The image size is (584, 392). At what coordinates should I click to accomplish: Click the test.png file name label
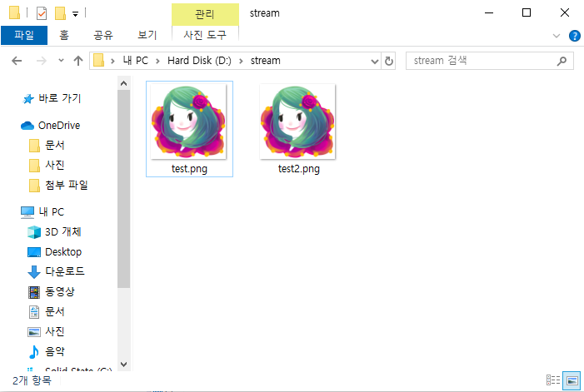(x=189, y=169)
